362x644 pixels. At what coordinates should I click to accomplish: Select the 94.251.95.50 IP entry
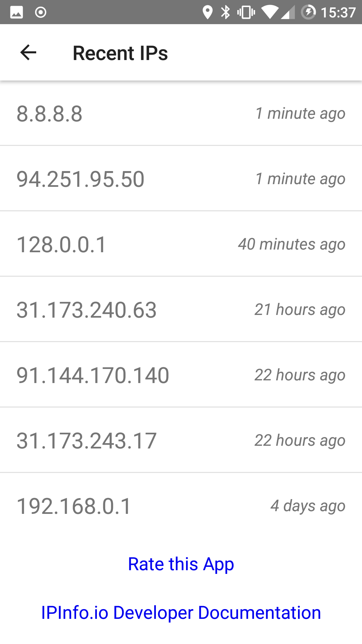[181, 179]
